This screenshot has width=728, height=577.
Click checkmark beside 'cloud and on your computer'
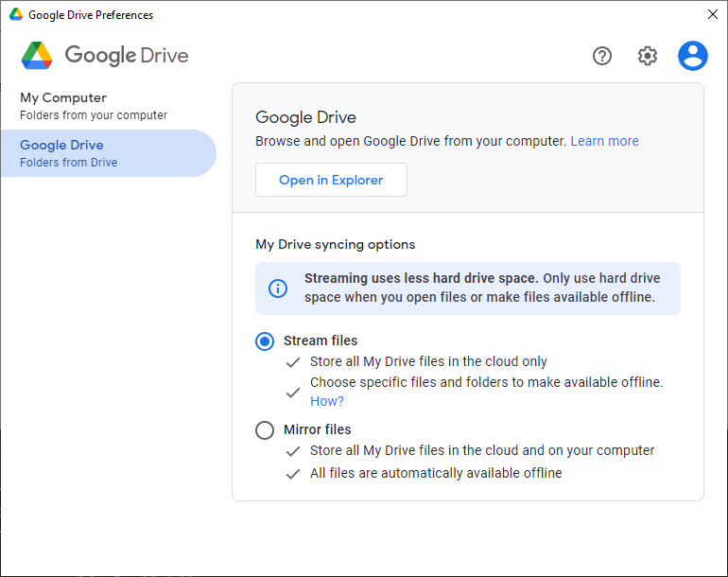(293, 451)
